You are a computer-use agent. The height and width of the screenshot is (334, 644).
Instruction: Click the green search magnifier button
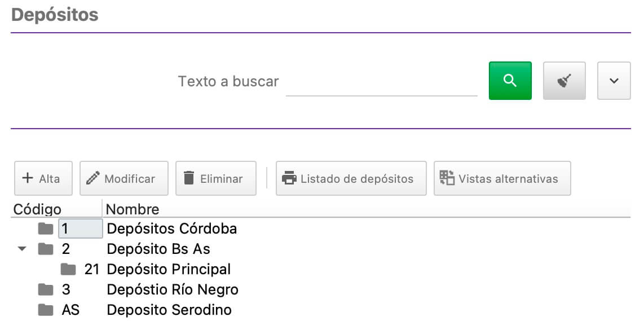510,81
